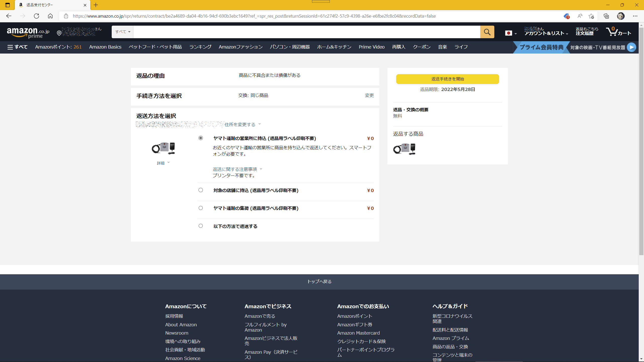
Task: Click the delivery location pin icon
Action: (59, 33)
